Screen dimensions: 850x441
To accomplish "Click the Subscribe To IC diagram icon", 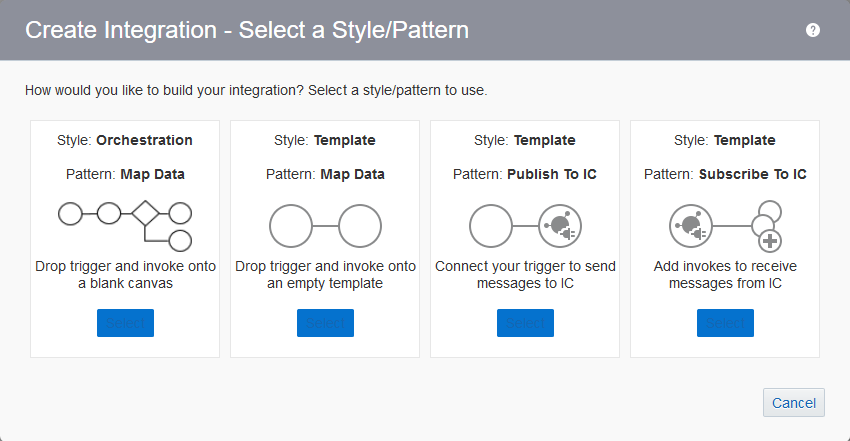I will 725,226.
